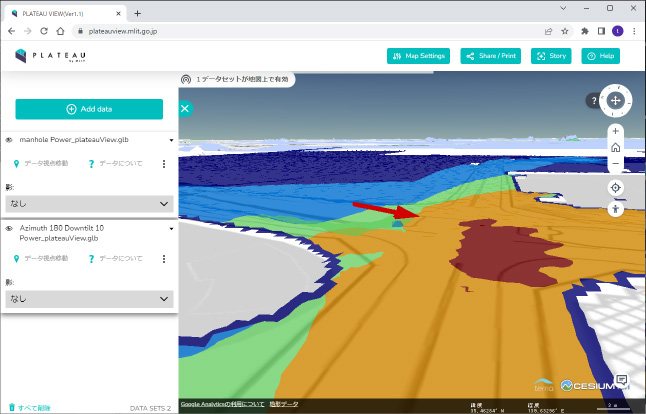Toggle visibility of Azimuth 180 Downtilt 10 layer
The height and width of the screenshot is (414, 646).
pyautogui.click(x=9, y=229)
